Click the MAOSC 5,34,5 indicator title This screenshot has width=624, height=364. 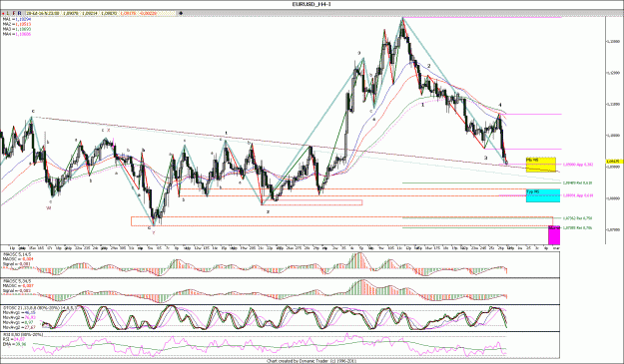pos(17,281)
